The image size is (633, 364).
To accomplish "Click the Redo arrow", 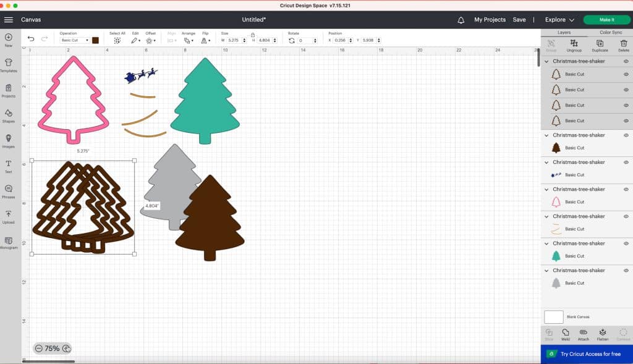I will [x=45, y=39].
